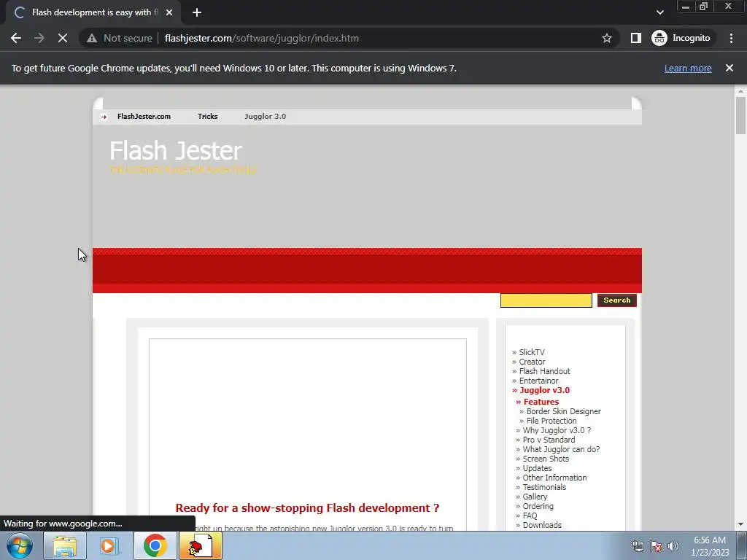Click the address bar URL

click(262, 38)
